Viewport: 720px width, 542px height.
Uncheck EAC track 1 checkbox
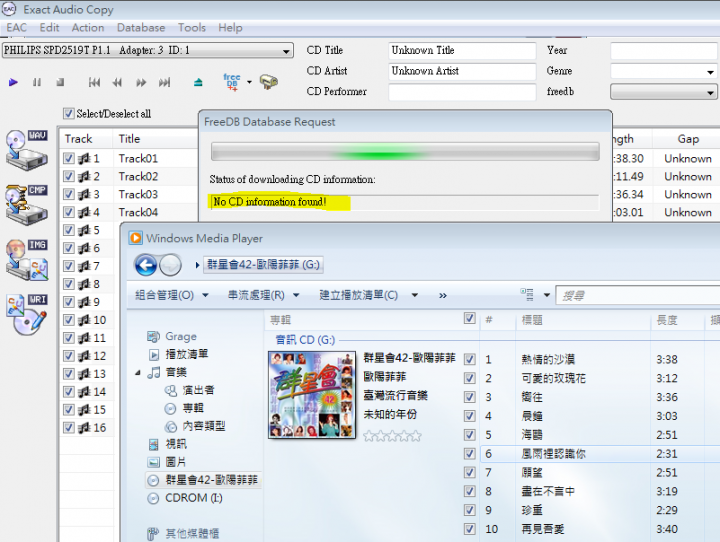click(69, 158)
